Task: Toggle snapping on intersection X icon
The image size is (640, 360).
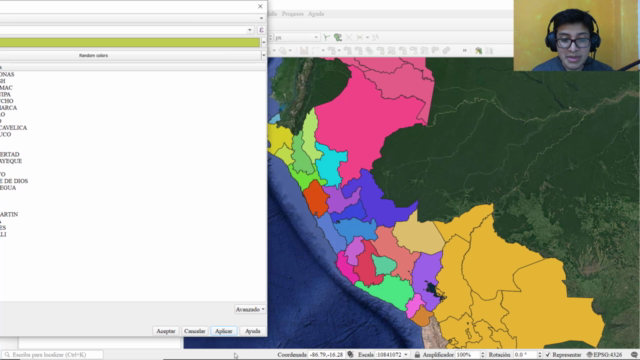Action: tap(349, 38)
